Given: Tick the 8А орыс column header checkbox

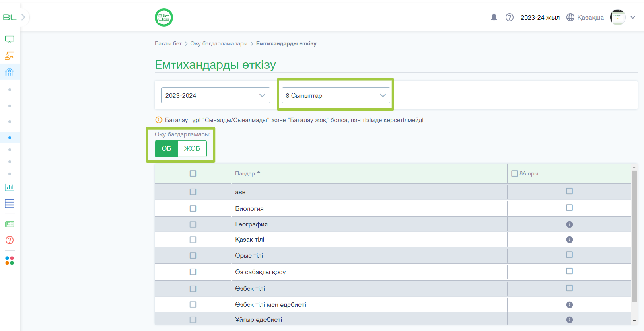Looking at the screenshot, I should (514, 173).
